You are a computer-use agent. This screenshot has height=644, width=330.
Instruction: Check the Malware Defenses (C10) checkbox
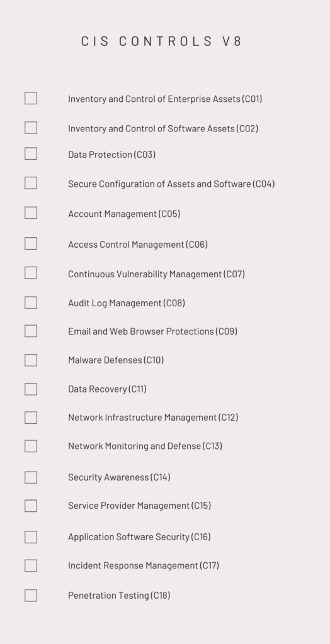pyautogui.click(x=31, y=360)
